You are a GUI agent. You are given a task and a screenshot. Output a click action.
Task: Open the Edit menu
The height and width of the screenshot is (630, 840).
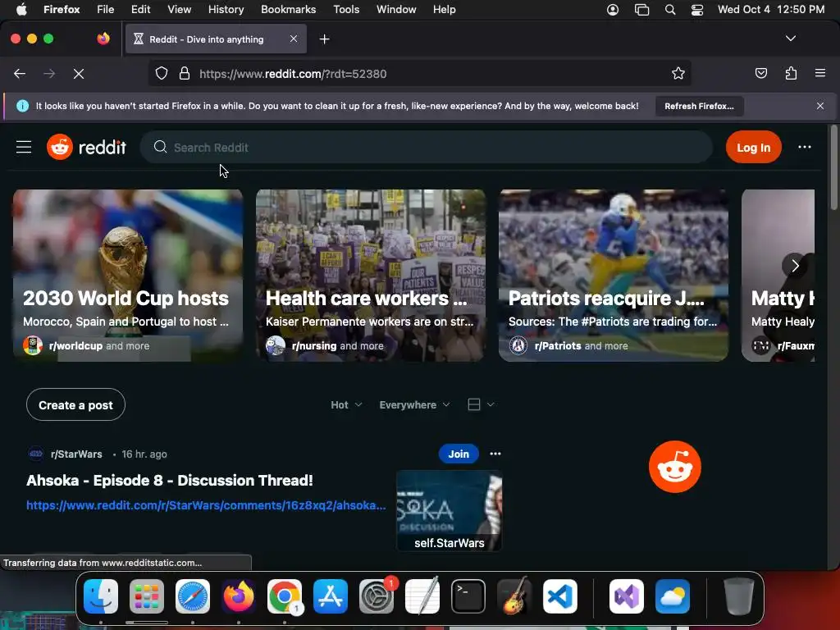coord(141,10)
